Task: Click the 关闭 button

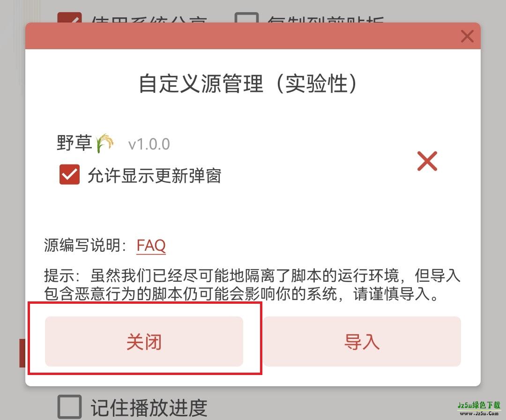Action: click(x=144, y=341)
